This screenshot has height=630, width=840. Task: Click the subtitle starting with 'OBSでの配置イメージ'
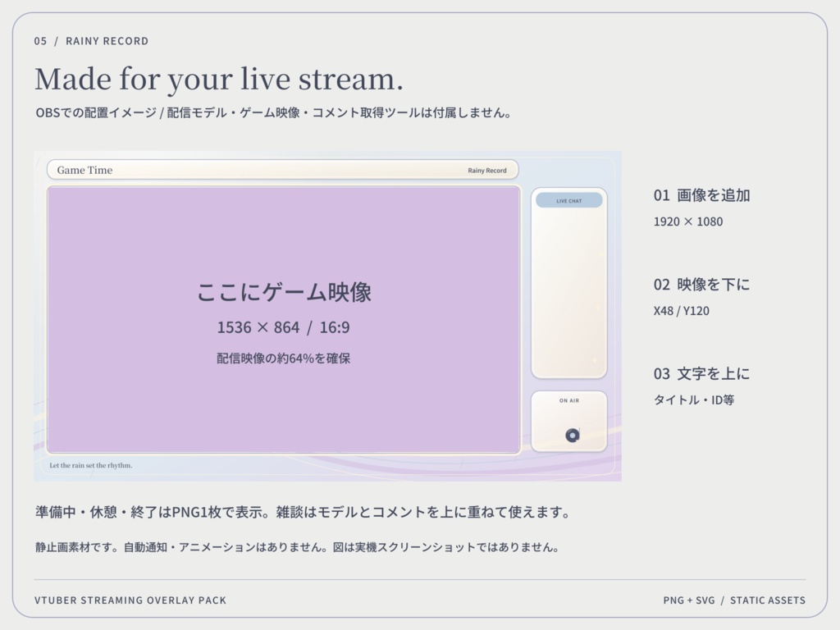pos(273,112)
